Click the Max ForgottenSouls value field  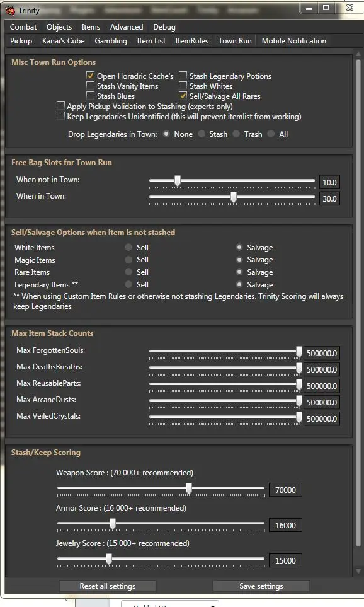coord(322,353)
